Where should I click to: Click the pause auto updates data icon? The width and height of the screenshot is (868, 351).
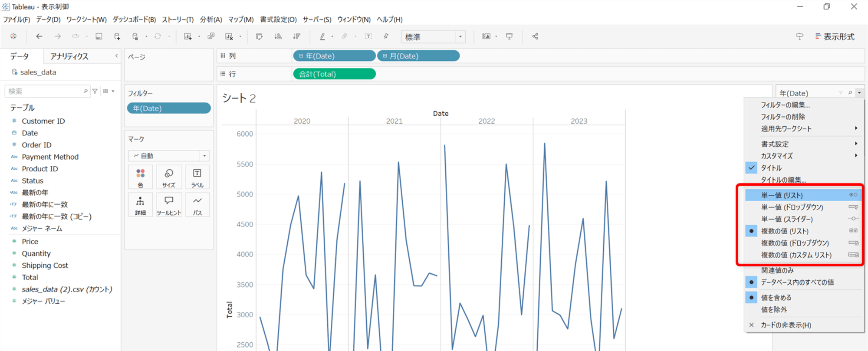[135, 36]
